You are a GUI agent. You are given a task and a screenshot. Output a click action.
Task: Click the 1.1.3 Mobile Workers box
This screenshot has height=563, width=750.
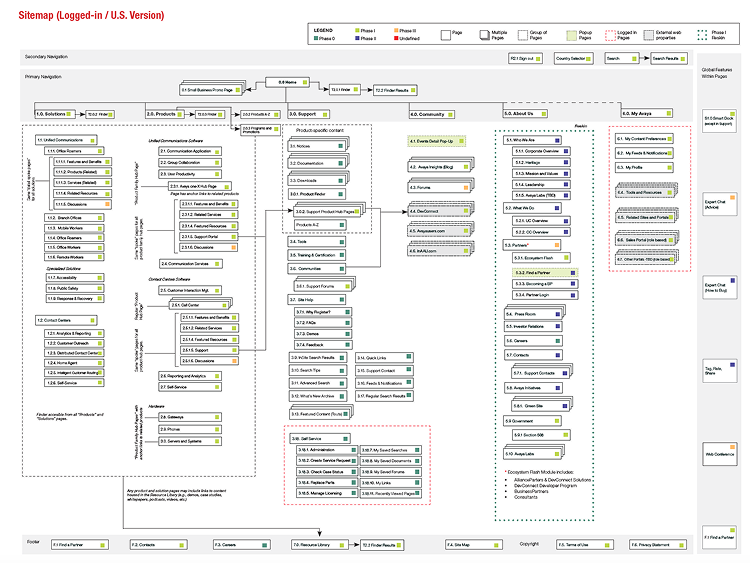pos(74,228)
